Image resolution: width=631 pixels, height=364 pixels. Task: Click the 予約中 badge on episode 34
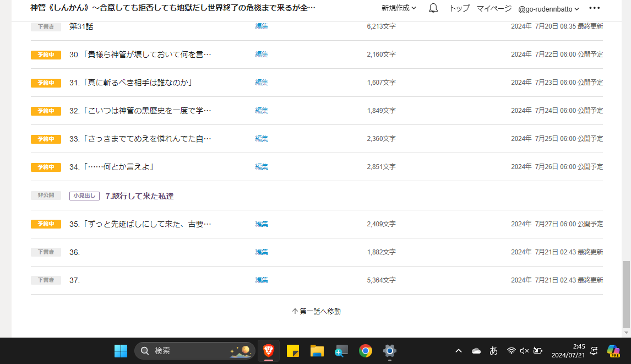point(46,167)
